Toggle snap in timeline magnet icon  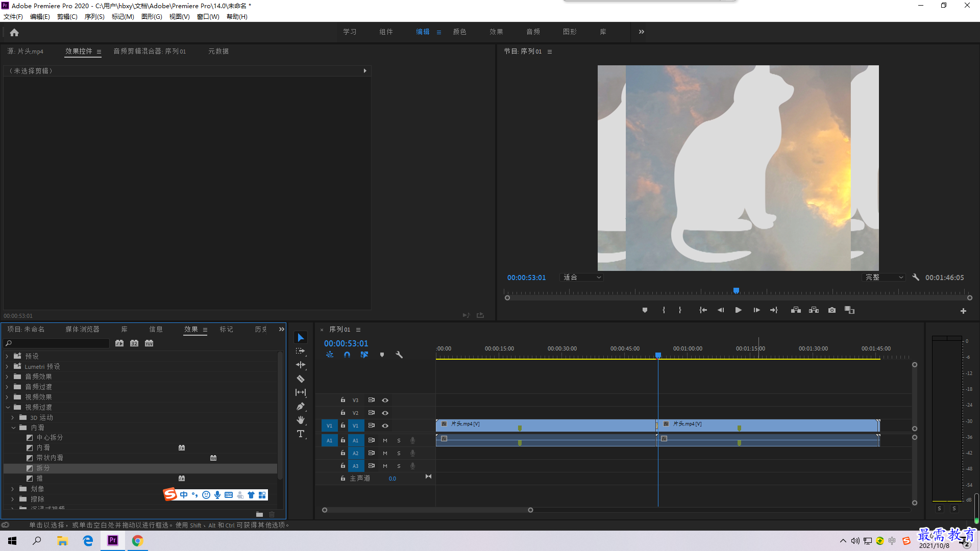point(347,355)
